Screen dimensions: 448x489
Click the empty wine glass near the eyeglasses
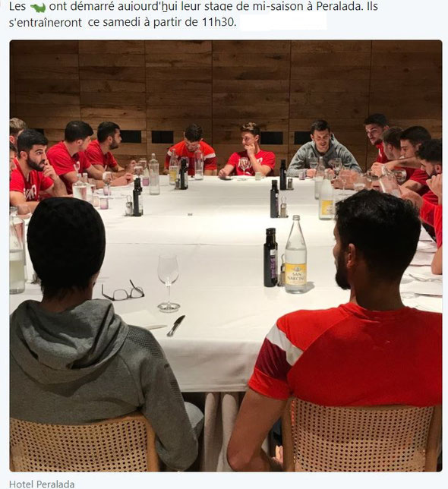coord(169,283)
